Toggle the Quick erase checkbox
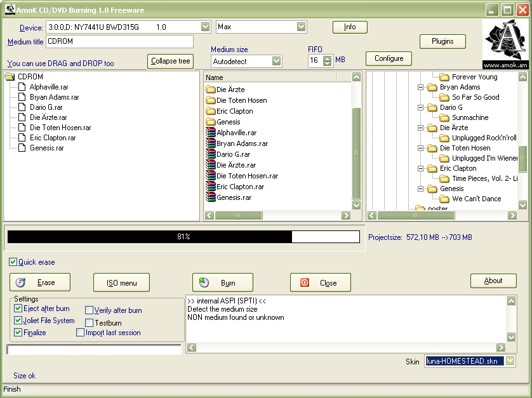This screenshot has height=398, width=532. 13,262
